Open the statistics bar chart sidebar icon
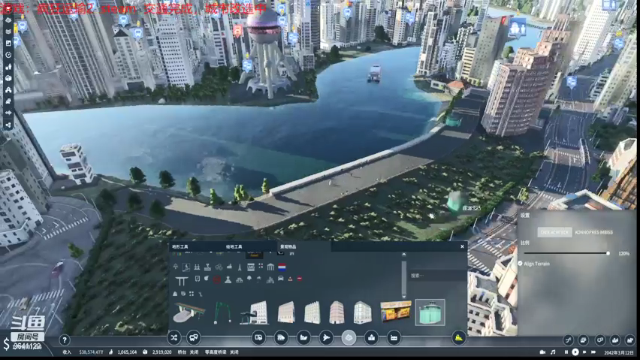Image resolution: width=640 pixels, height=360 pixels. point(8,67)
